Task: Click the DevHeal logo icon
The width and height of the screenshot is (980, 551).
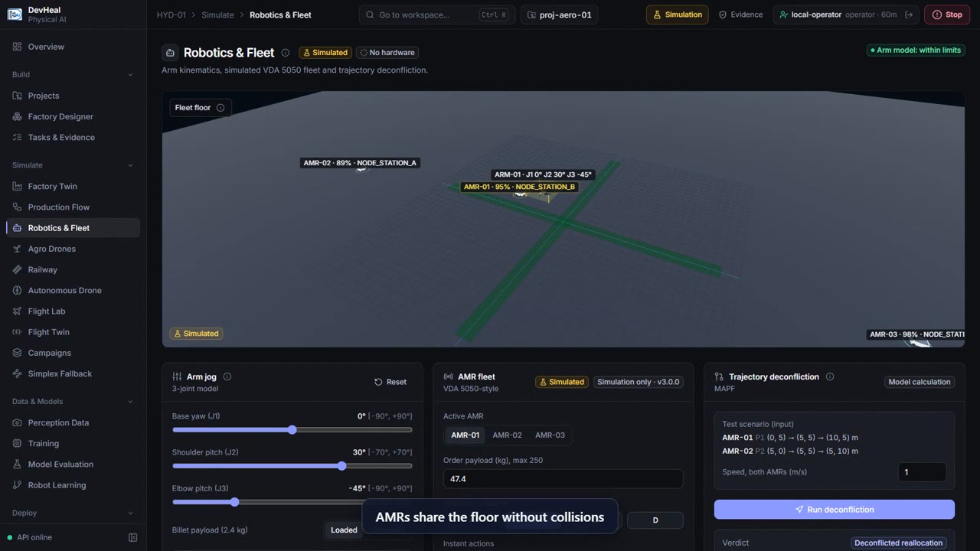Action: click(x=15, y=15)
